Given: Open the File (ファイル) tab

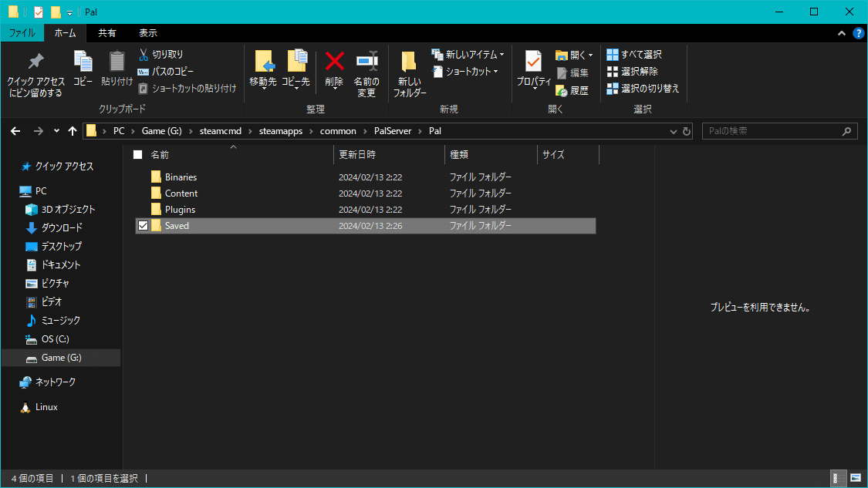Looking at the screenshot, I should click(22, 33).
